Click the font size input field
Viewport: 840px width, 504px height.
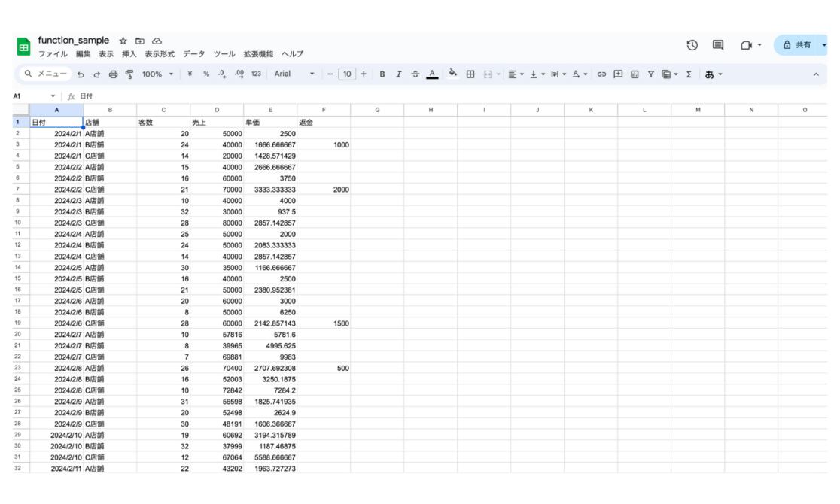[346, 74]
